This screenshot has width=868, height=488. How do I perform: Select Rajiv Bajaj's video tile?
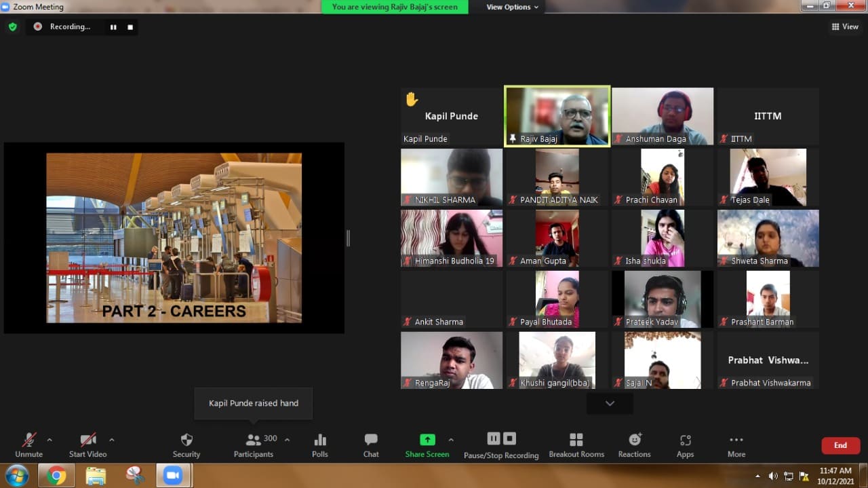pos(557,116)
